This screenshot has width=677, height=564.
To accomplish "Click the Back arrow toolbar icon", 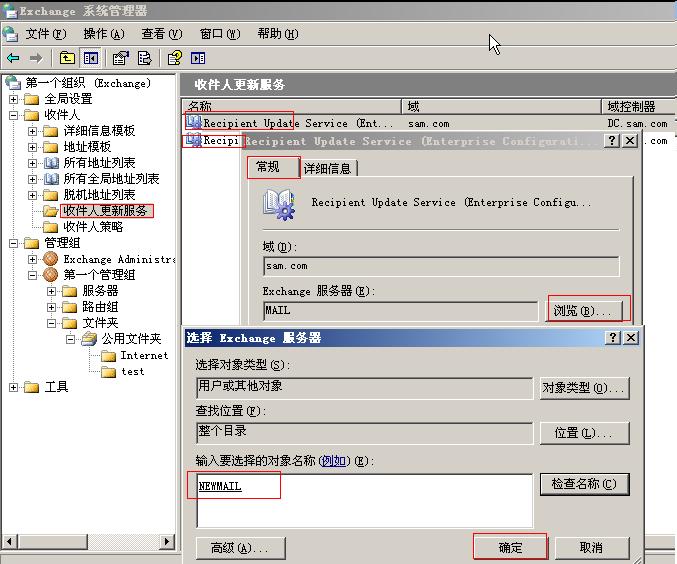I will click(x=13, y=58).
